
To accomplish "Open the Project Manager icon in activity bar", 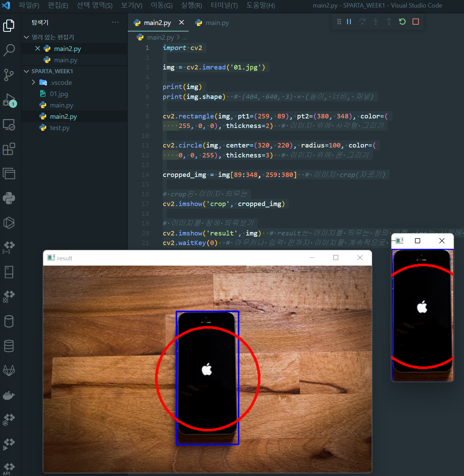I will pos(9,173).
